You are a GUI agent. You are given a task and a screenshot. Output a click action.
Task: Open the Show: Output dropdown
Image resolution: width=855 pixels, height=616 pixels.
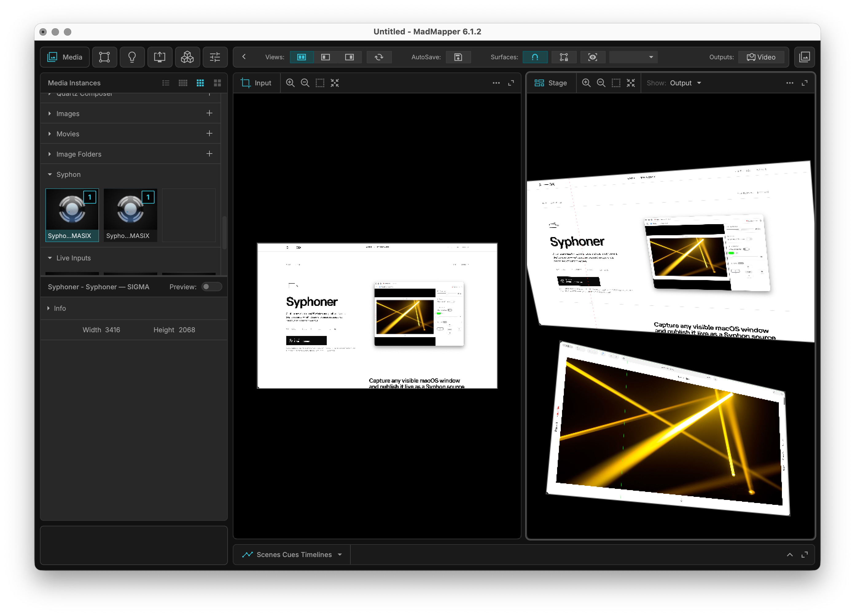[x=686, y=83]
